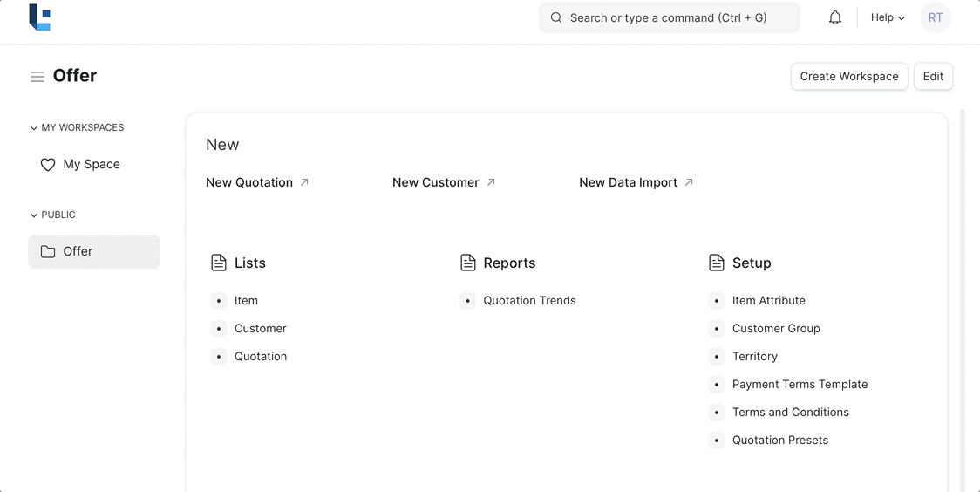Toggle sidebar with the hamburger icon
Screen dimensions: 980x492
point(37,77)
